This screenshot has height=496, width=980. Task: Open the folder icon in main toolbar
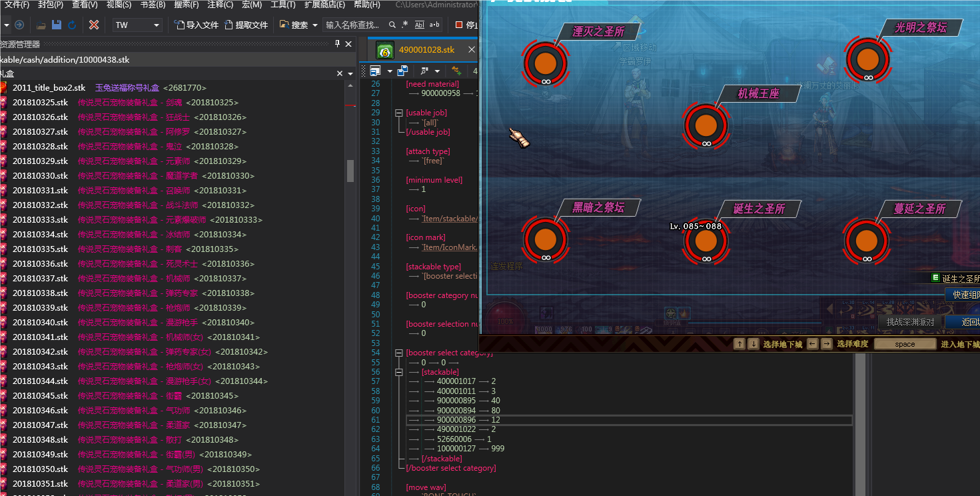[41, 25]
